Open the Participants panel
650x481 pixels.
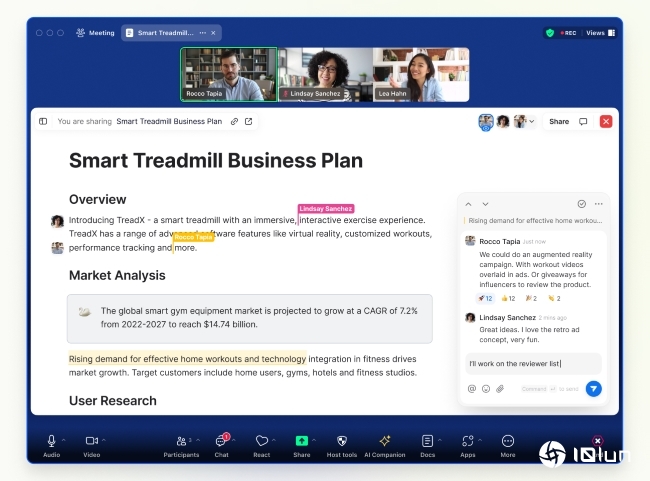181,445
